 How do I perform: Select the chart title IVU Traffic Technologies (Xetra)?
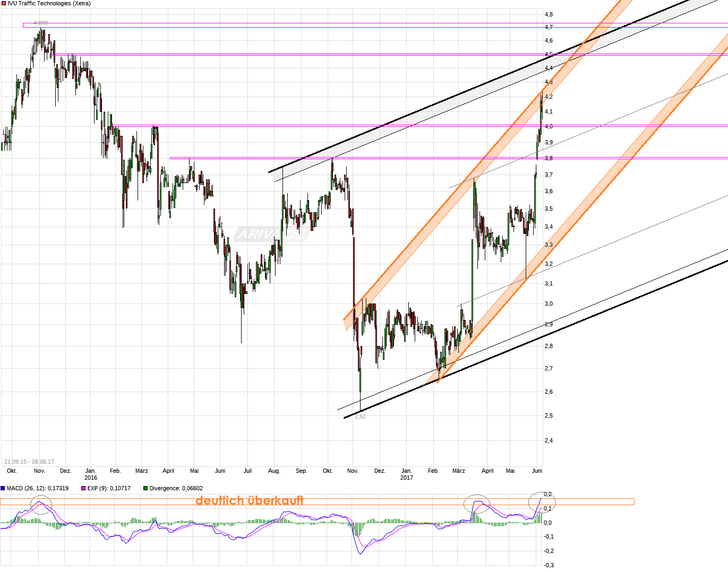click(x=49, y=4)
